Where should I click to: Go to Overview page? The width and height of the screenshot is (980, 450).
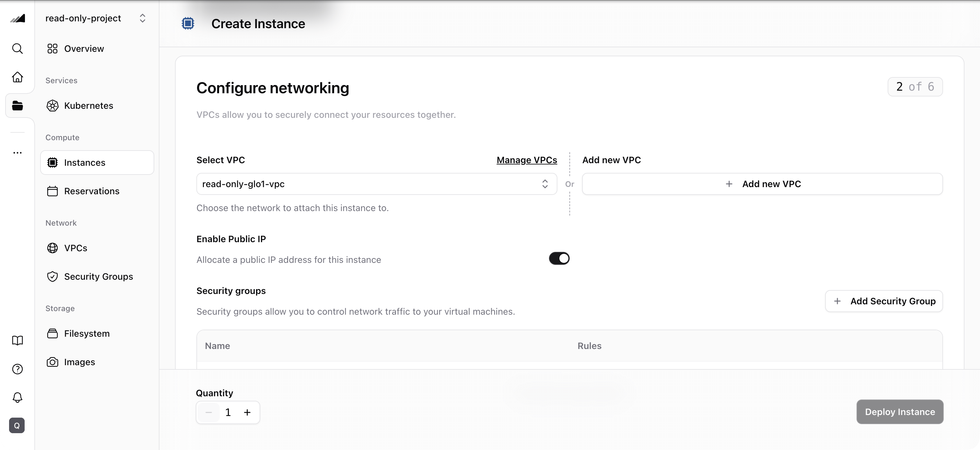tap(97, 49)
